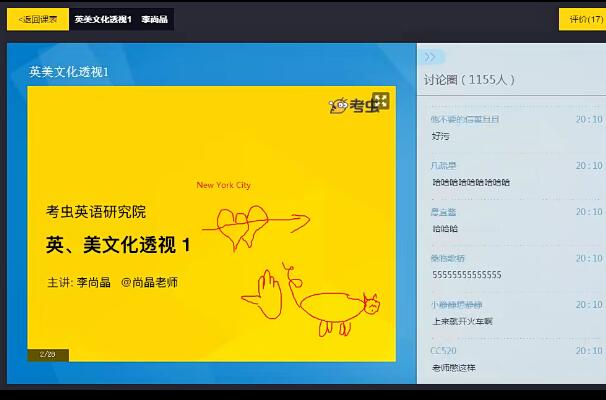Open the 评价(17) reviews button
606x400 pixels.
pyautogui.click(x=582, y=19)
